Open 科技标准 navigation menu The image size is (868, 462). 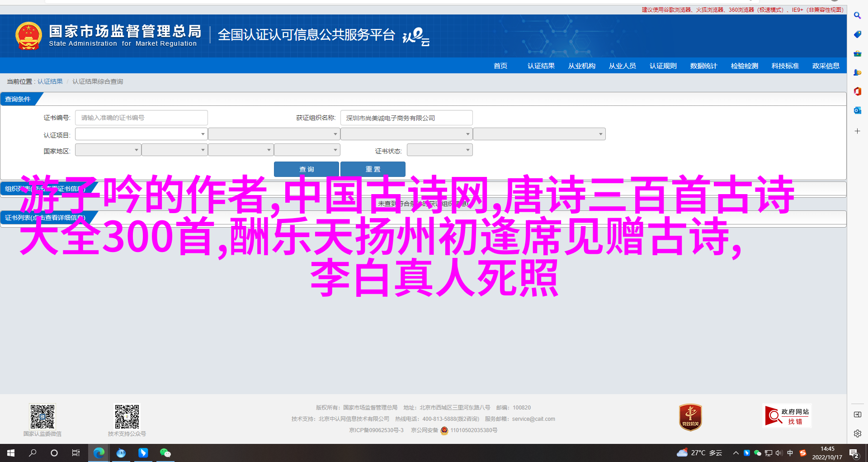click(x=785, y=66)
